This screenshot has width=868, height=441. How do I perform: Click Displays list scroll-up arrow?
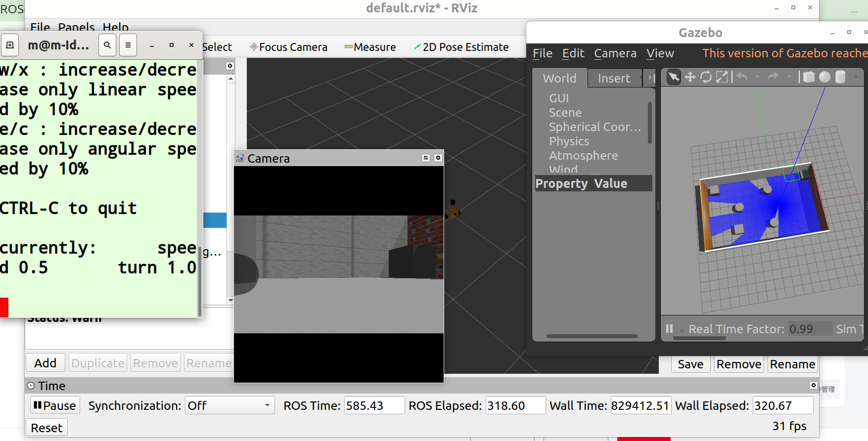pos(230,79)
